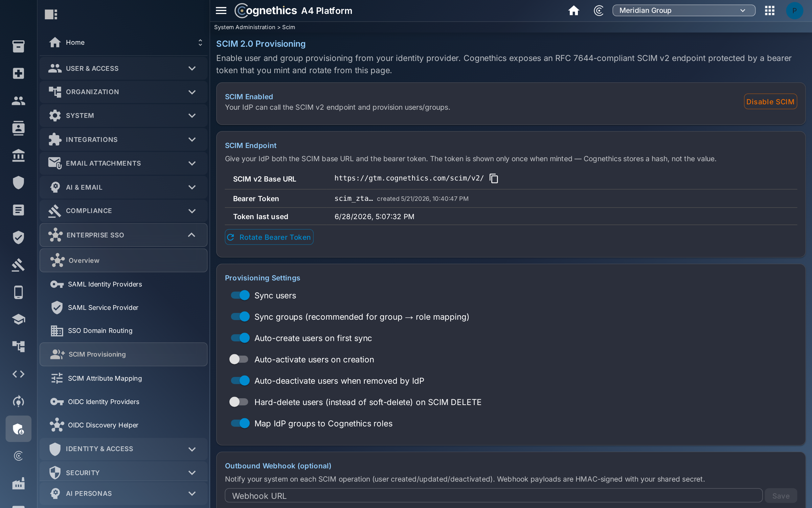Viewport: 812px width, 508px height.
Task: Open SAML Identity Providers
Action: [x=123, y=284]
